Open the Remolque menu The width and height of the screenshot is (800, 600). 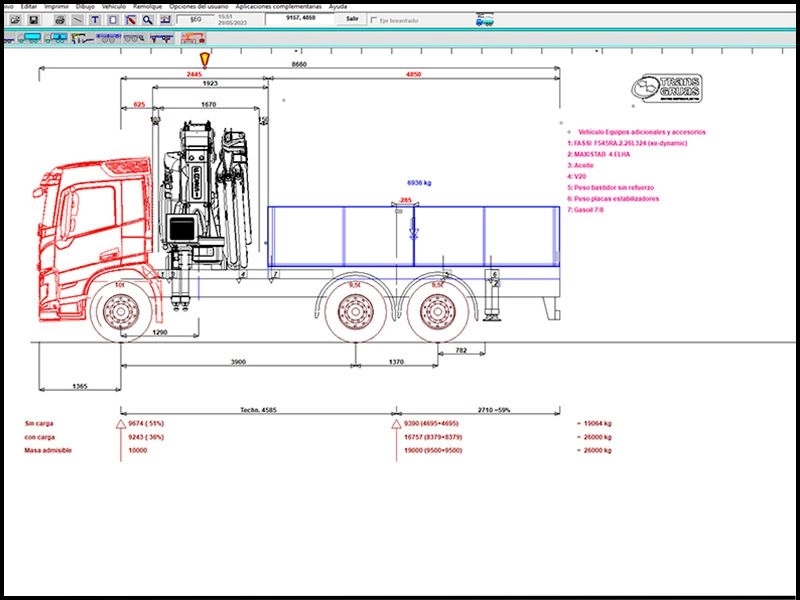tap(147, 6)
